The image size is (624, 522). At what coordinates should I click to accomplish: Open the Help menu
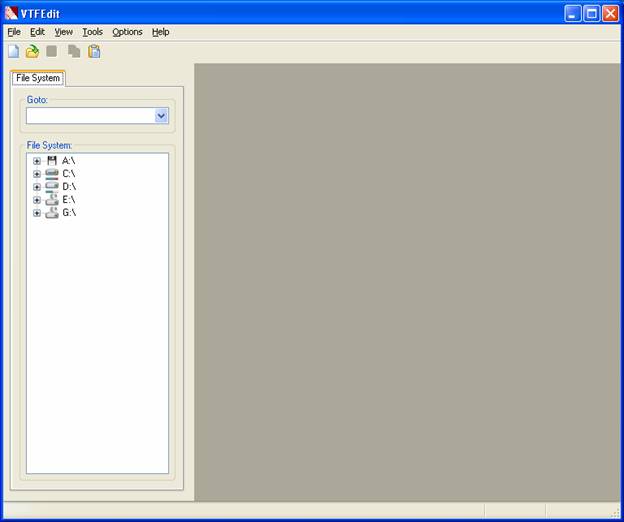160,32
